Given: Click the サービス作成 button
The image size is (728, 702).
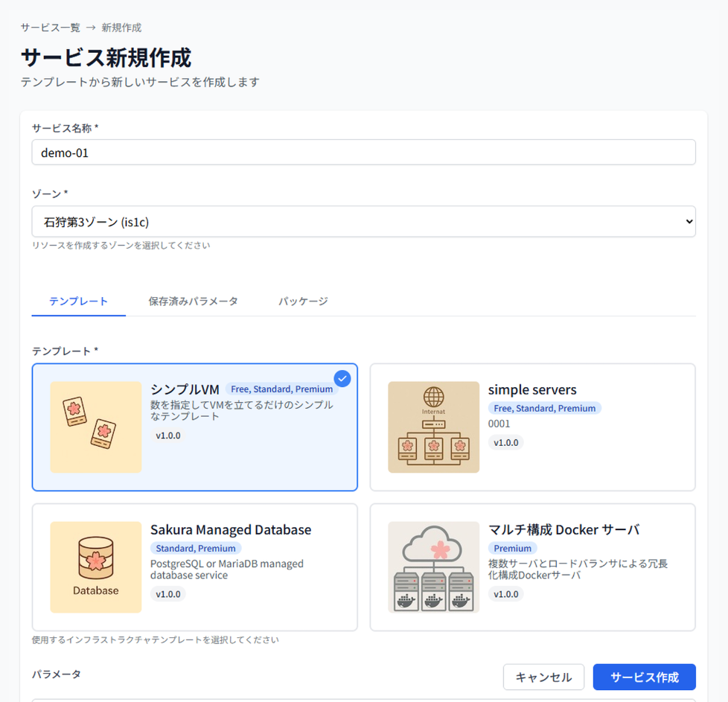Looking at the screenshot, I should [645, 677].
